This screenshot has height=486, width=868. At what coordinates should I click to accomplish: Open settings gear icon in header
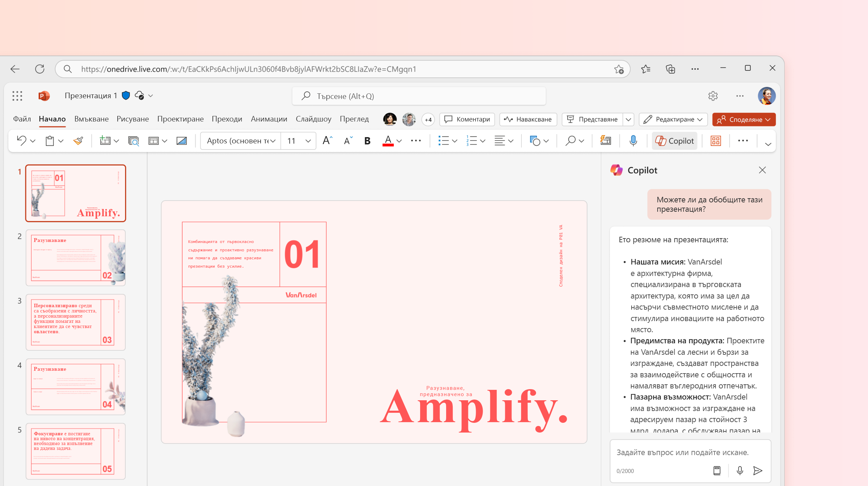[x=713, y=96]
